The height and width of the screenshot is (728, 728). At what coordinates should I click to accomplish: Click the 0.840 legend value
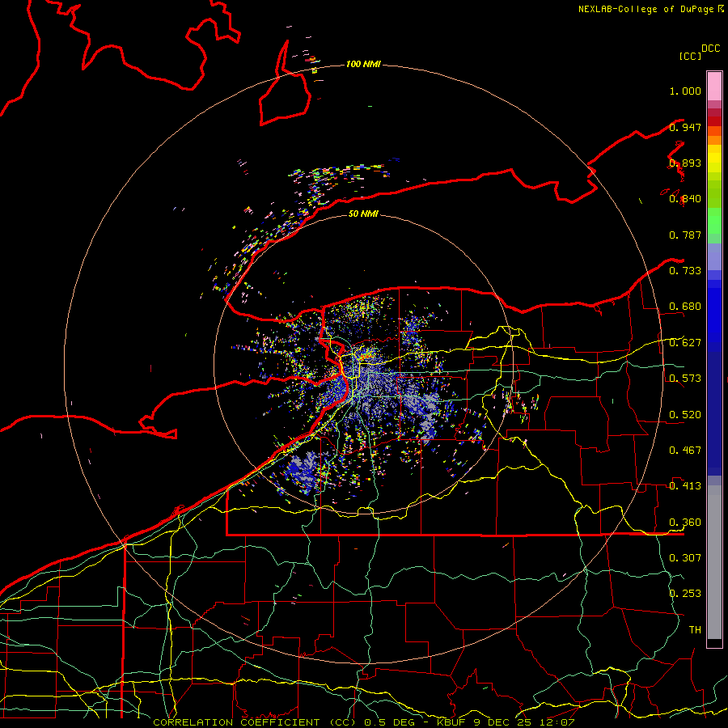click(685, 199)
